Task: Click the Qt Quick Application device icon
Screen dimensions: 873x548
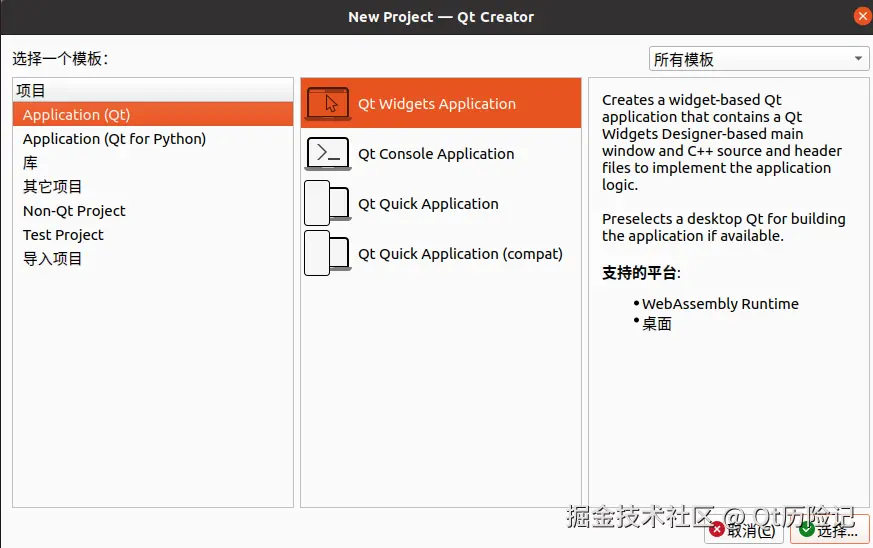Action: pyautogui.click(x=328, y=203)
